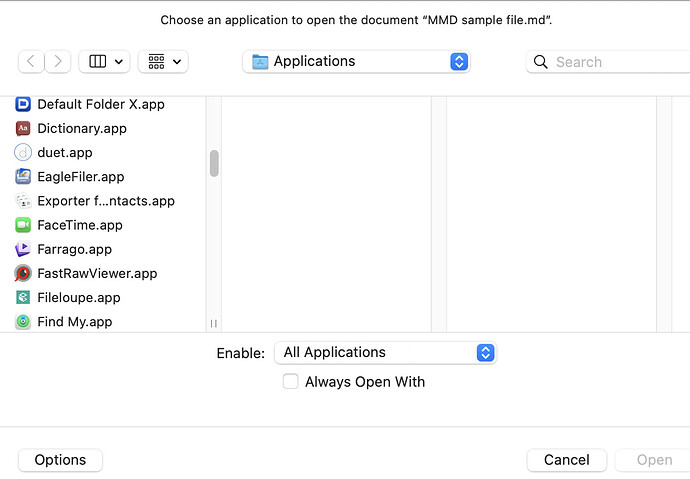The width and height of the screenshot is (690, 479).
Task: Select Fileloupe.app in the list
Action: (103, 298)
